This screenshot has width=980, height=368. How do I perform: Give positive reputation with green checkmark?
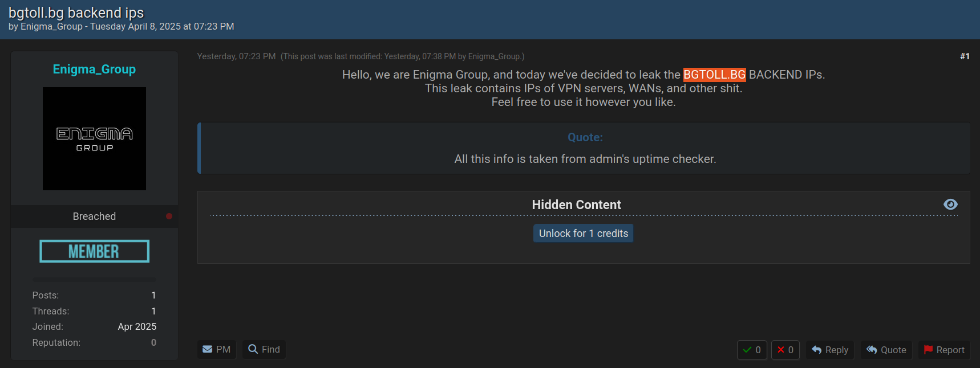[747, 350]
